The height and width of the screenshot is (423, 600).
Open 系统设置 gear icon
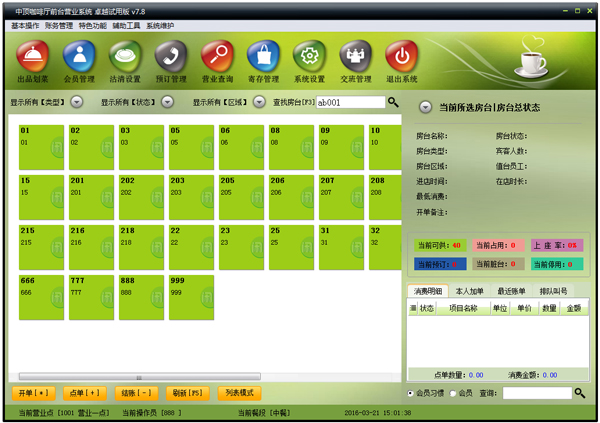[x=309, y=57]
